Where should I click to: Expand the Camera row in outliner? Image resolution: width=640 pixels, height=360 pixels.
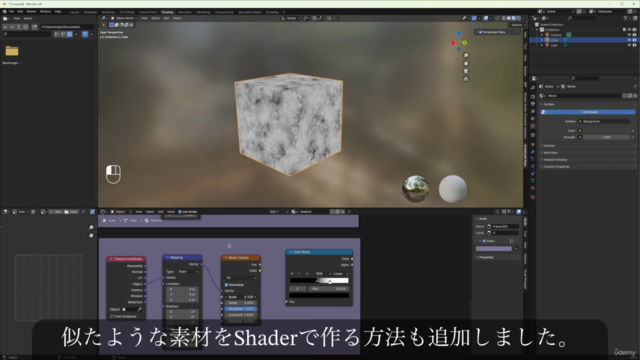542,35
